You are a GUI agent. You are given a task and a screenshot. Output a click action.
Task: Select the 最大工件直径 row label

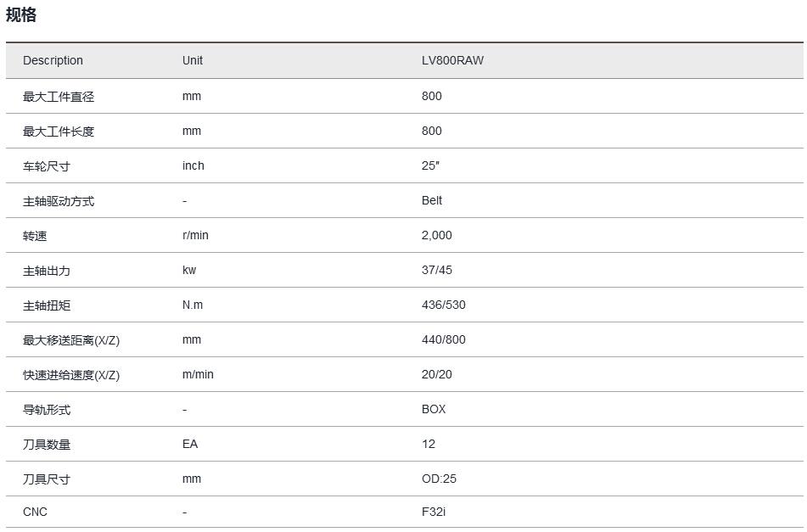click(x=59, y=97)
